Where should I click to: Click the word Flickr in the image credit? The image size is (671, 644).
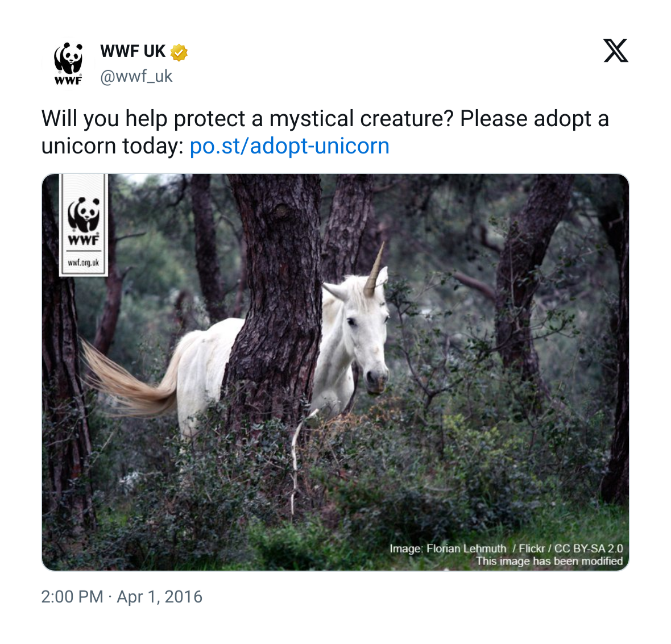[532, 549]
